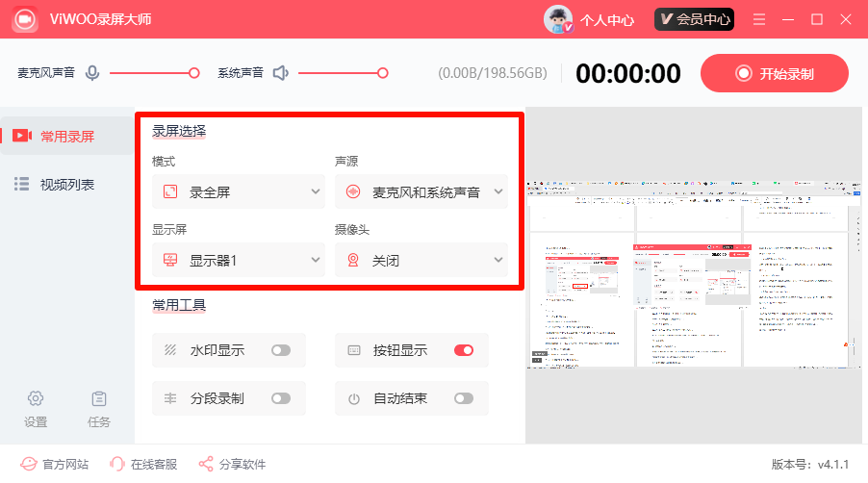
Task: Toggle the 分段录制 switch
Action: pos(281,398)
